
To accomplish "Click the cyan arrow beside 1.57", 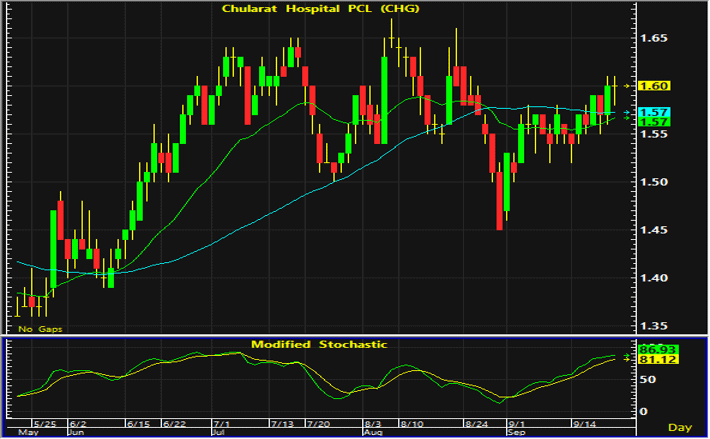I will point(627,112).
